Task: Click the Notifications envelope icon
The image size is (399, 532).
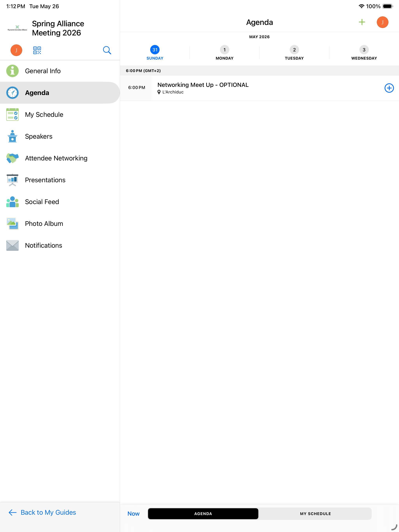Action: (x=12, y=245)
